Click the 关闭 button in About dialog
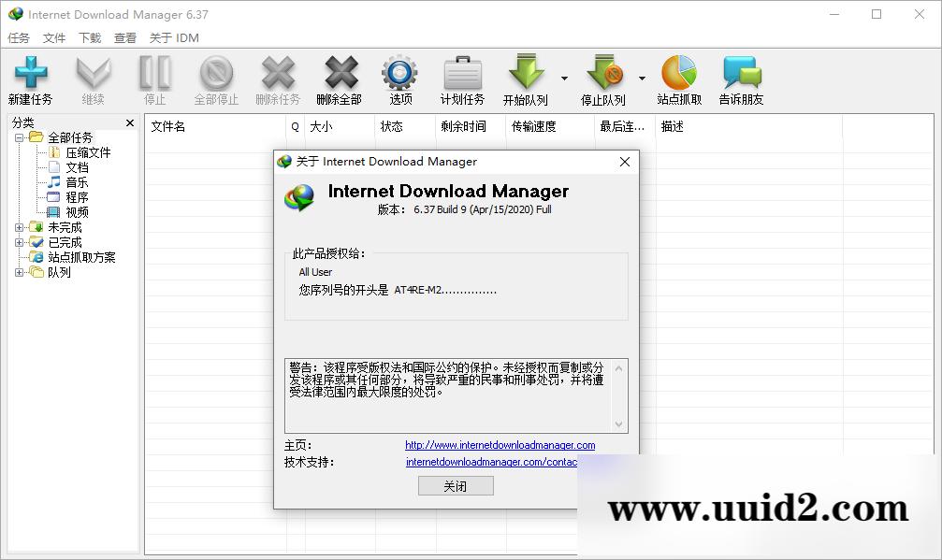This screenshot has height=560, width=942. [456, 485]
